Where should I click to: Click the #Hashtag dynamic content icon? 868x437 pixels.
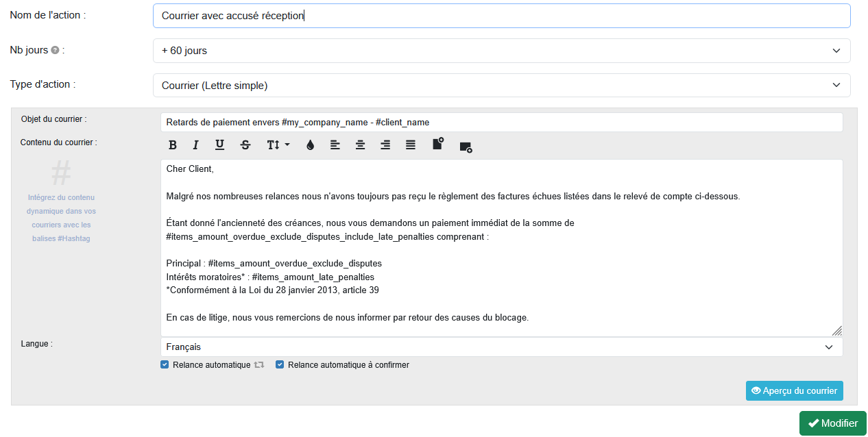pyautogui.click(x=60, y=173)
